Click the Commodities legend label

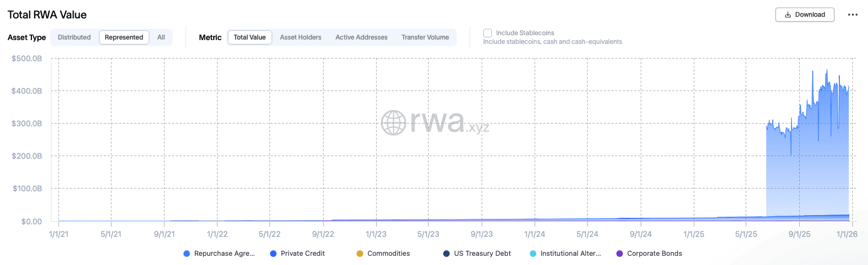point(389,254)
